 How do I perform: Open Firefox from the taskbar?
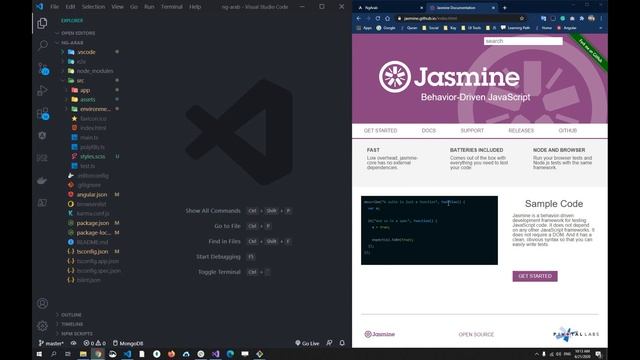171,354
